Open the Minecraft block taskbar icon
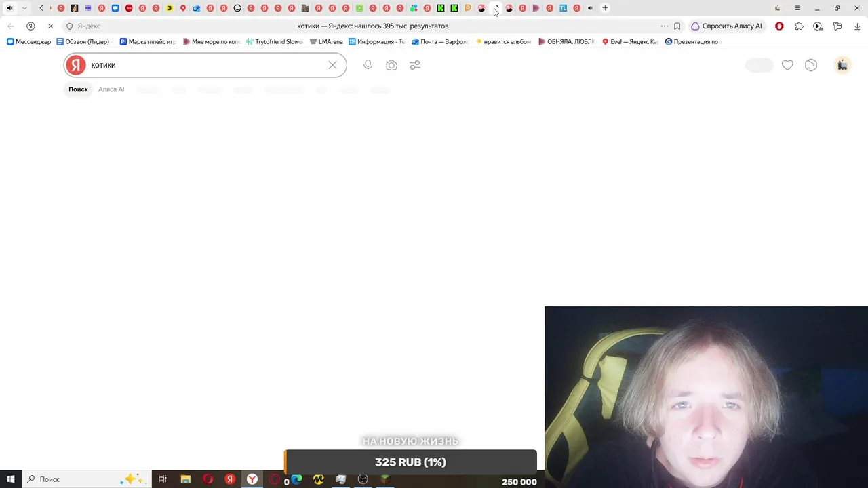The height and width of the screenshot is (488, 868). (x=384, y=479)
